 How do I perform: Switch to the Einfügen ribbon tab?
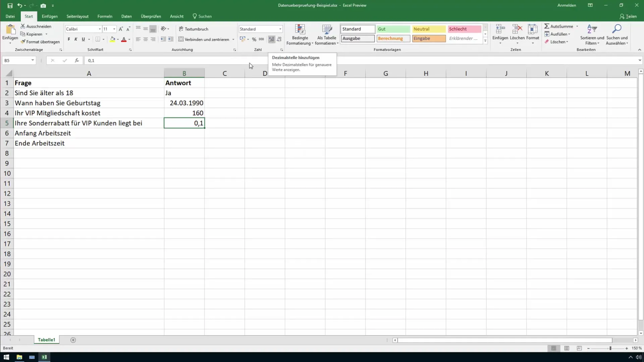coord(50,16)
